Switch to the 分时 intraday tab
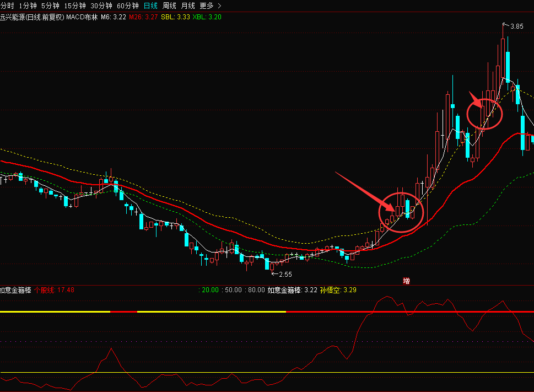Screen dimensions: 534x392 click(7, 6)
